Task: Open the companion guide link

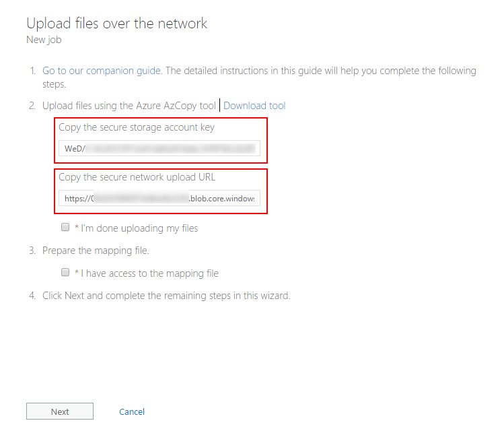Action: pos(102,71)
